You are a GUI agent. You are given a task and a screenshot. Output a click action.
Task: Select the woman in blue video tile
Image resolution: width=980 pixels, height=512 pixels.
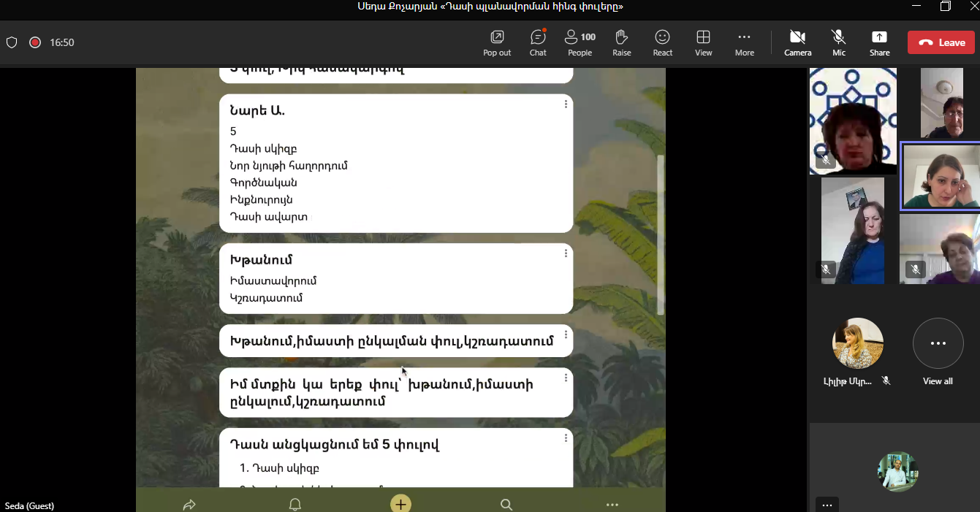point(853,230)
